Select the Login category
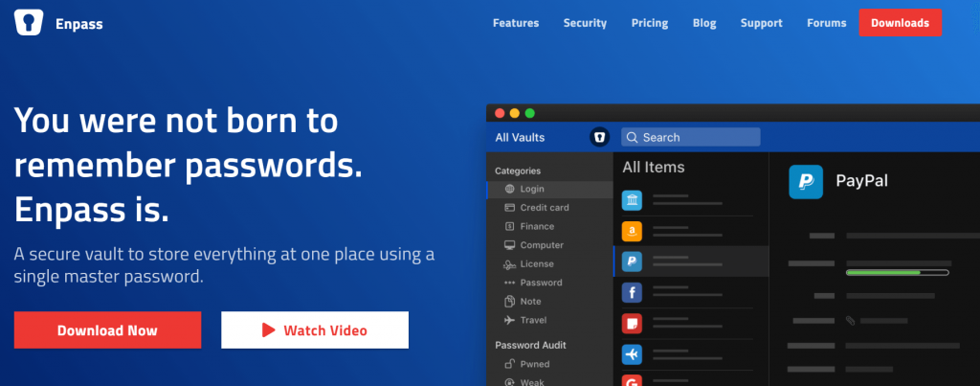 (550, 189)
